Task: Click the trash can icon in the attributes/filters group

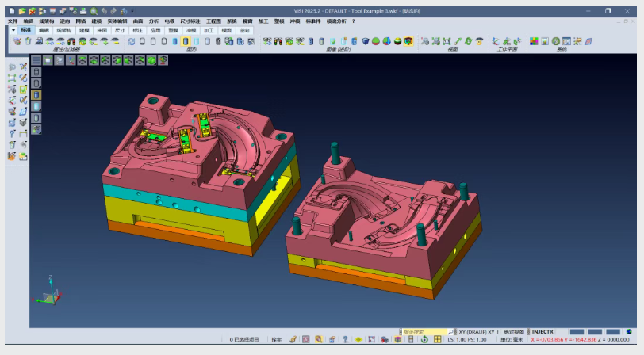Action: pos(28,40)
